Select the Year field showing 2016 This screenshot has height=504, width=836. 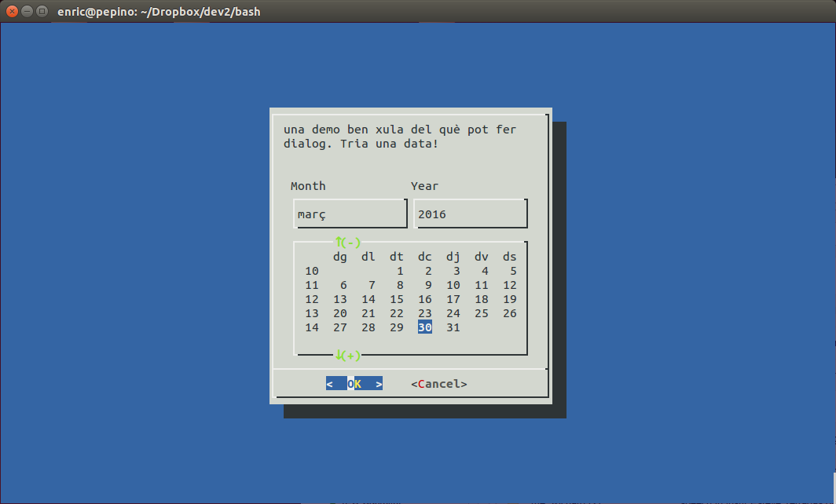tap(470, 214)
